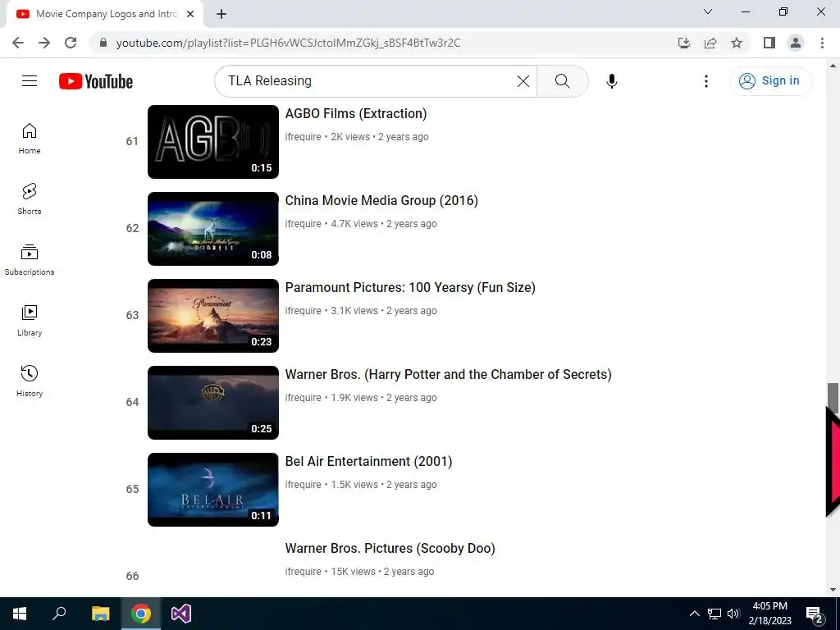This screenshot has width=840, height=630.
Task: Open the Windows notification center
Action: (x=814, y=614)
